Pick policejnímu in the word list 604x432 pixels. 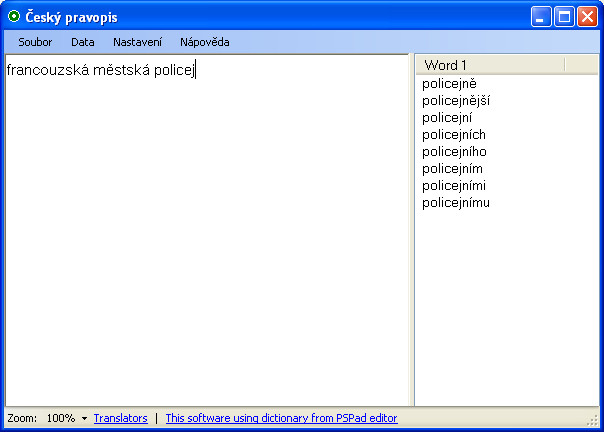[456, 202]
